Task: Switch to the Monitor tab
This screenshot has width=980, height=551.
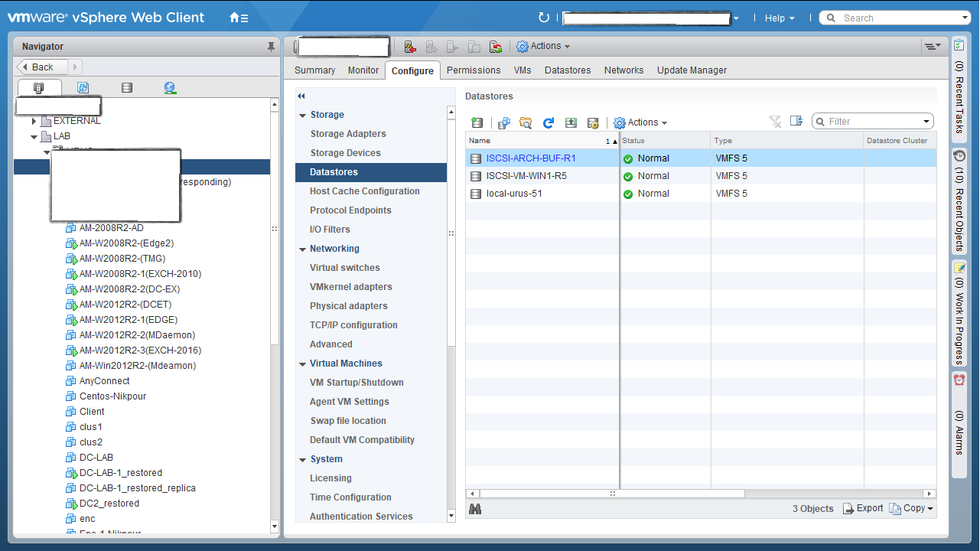Action: 363,70
